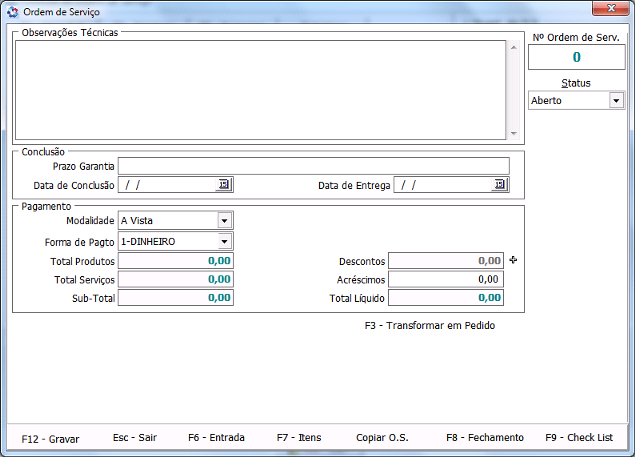The width and height of the screenshot is (635, 457).
Task: Open calendar picker for Data de Entrega
Action: (x=500, y=185)
